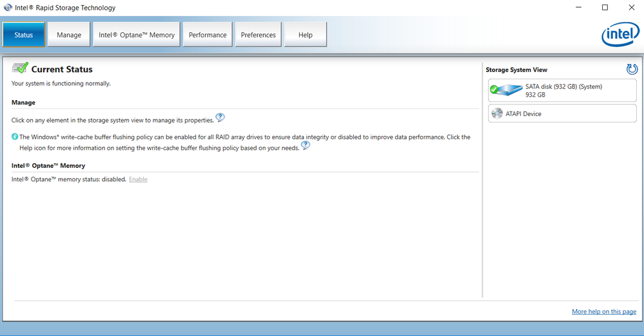Click the app icon in the title bar

[x=8, y=7]
